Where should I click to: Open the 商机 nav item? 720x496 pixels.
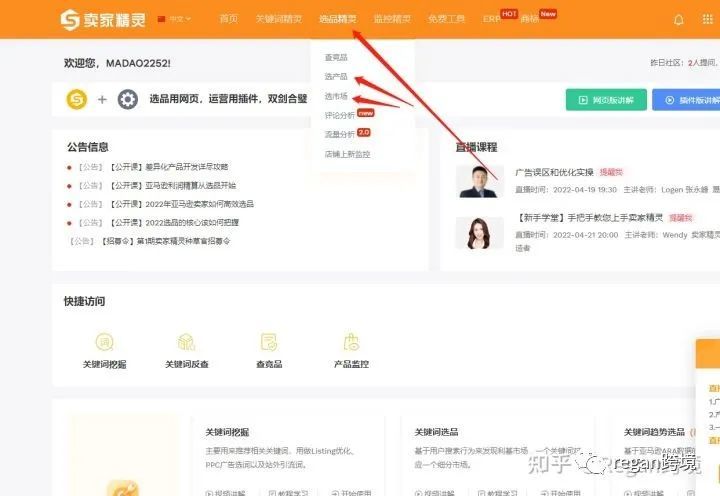point(529,19)
